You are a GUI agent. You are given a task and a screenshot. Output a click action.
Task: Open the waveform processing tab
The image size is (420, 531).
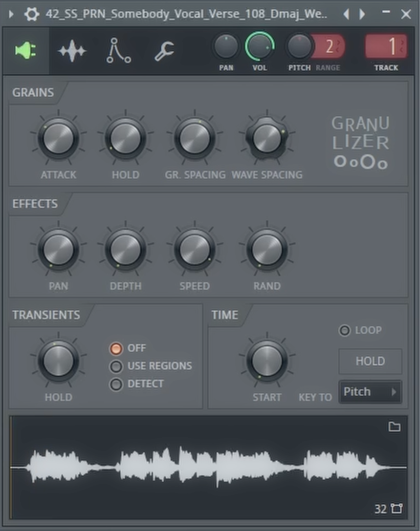coord(71,50)
